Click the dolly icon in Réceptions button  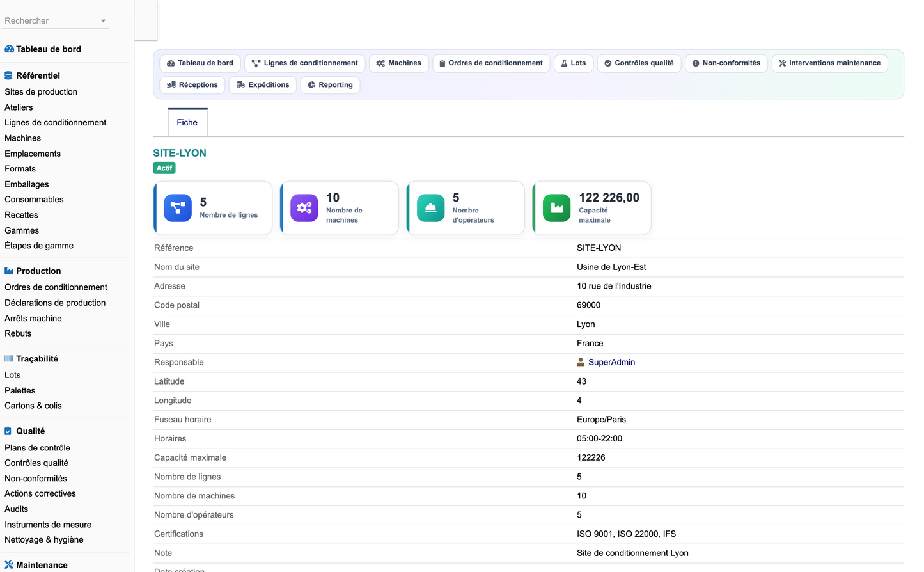coord(171,85)
